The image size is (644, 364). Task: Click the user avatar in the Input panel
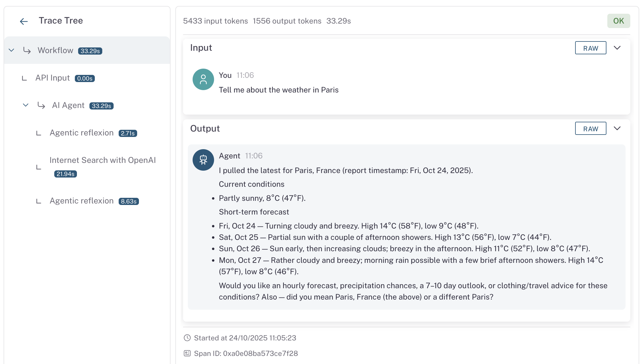(203, 79)
